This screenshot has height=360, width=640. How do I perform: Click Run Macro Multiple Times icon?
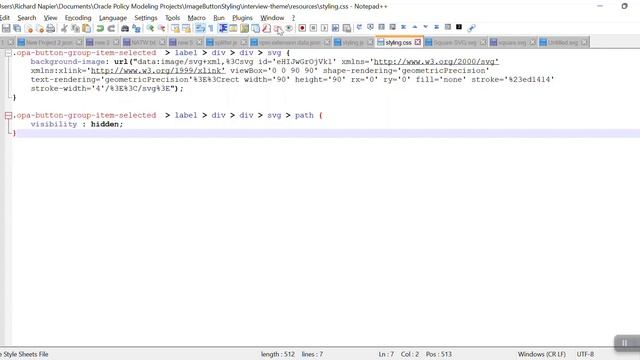pos(336,28)
